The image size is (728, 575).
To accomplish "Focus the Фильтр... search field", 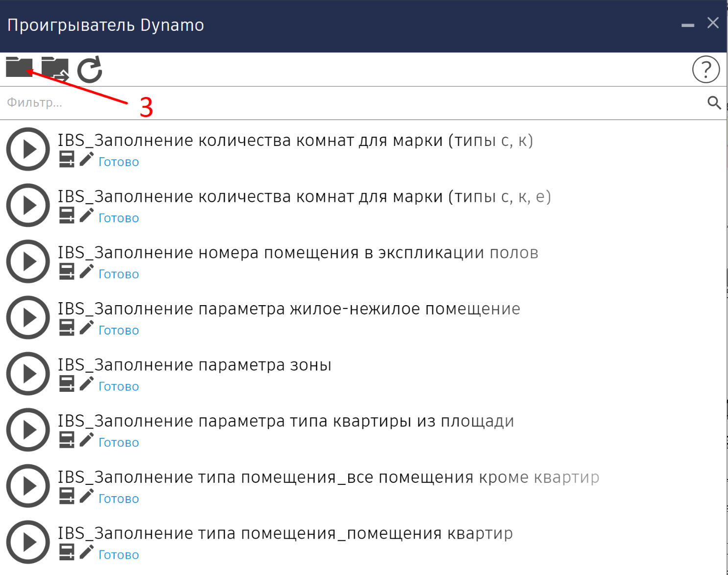I will [x=353, y=103].
